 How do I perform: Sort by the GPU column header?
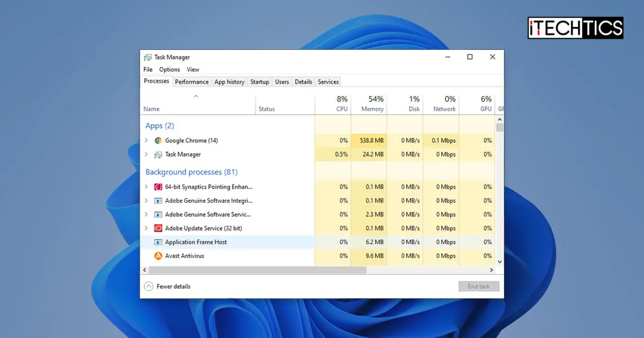[x=477, y=104]
